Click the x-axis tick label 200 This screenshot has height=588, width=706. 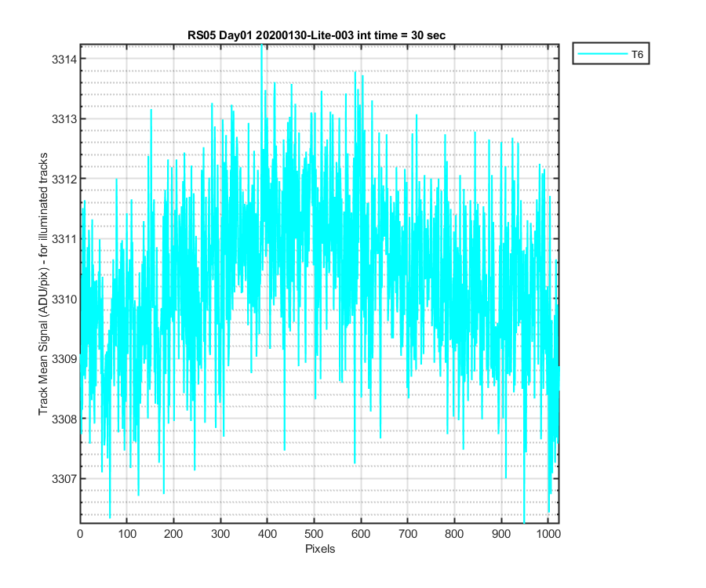coord(173,534)
